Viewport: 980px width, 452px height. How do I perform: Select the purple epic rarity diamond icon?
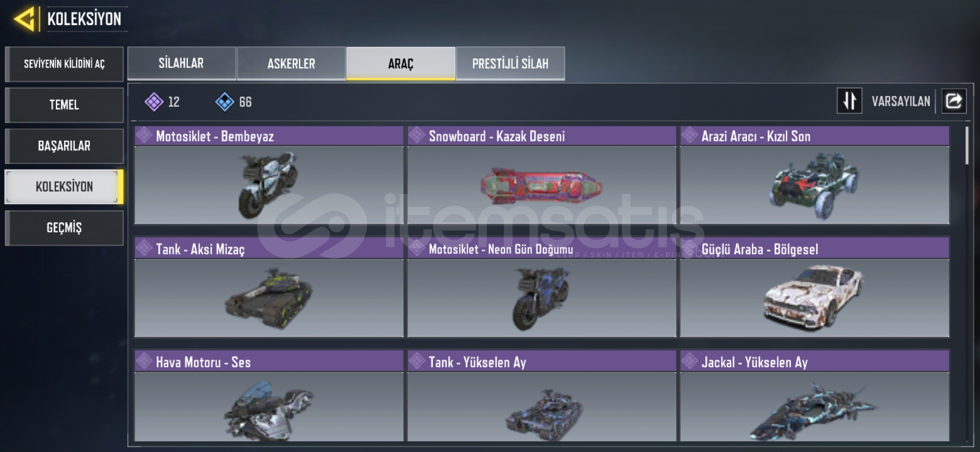pos(154,102)
